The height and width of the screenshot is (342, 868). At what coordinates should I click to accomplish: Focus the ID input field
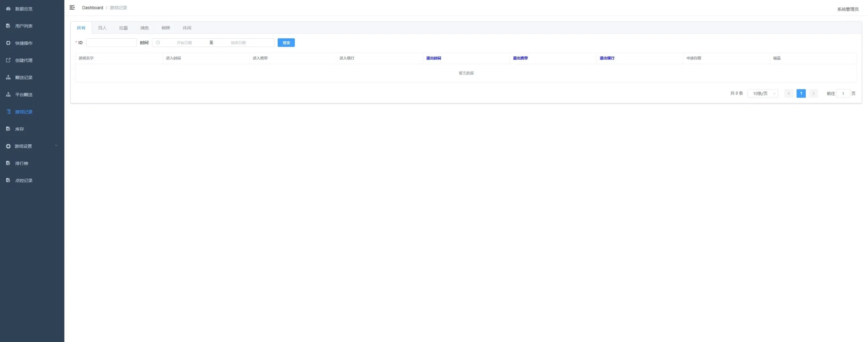click(111, 43)
